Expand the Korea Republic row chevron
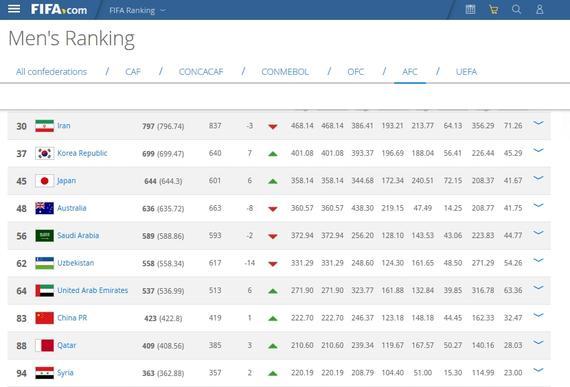The width and height of the screenshot is (570, 387). click(x=538, y=150)
